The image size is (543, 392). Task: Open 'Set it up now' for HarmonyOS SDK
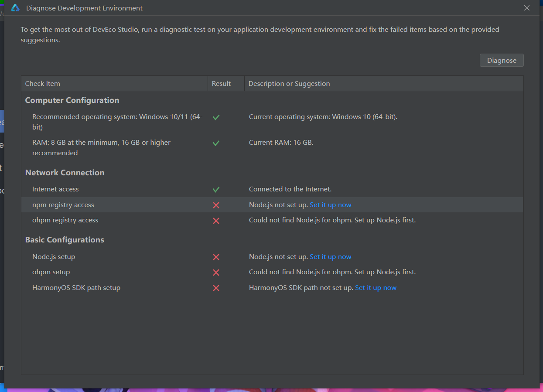(x=376, y=288)
